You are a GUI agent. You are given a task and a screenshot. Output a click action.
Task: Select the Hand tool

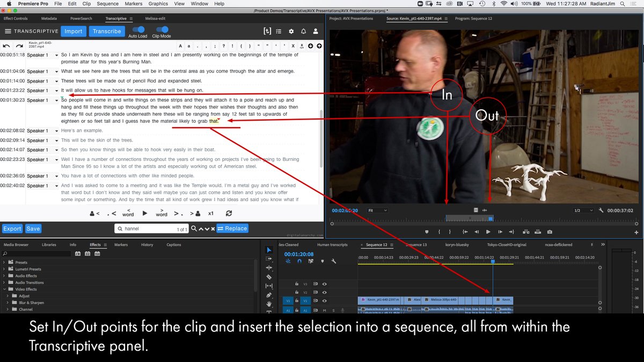[269, 304]
